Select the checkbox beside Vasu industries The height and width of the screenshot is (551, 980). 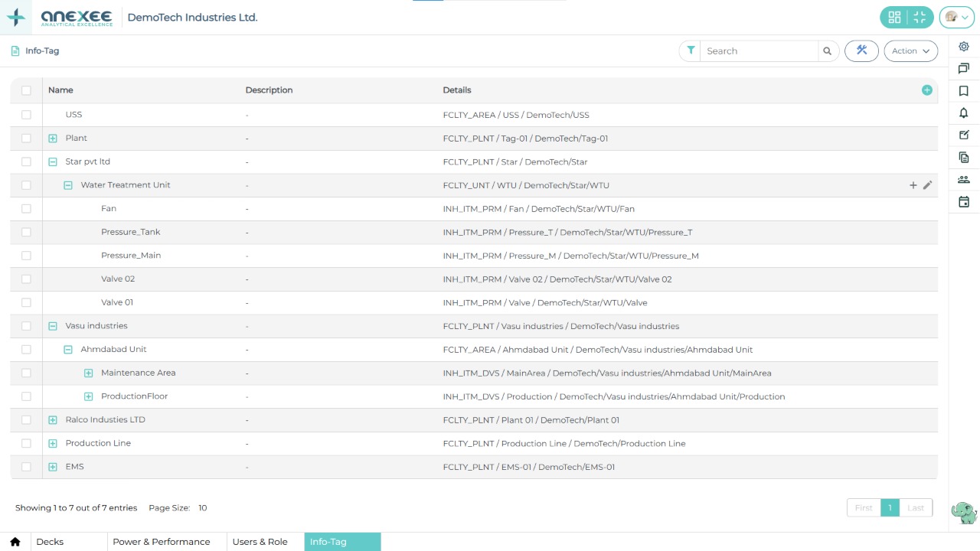coord(26,325)
